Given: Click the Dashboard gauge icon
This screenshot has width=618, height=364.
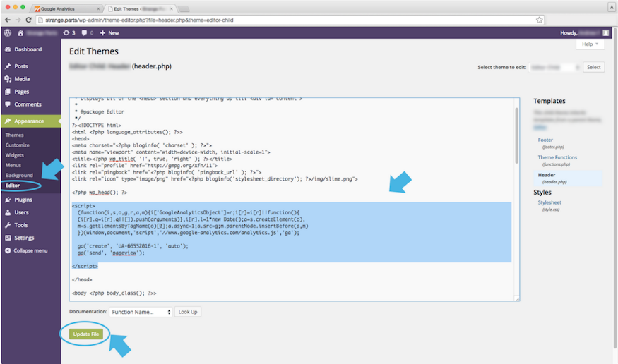Looking at the screenshot, I should 8,49.
